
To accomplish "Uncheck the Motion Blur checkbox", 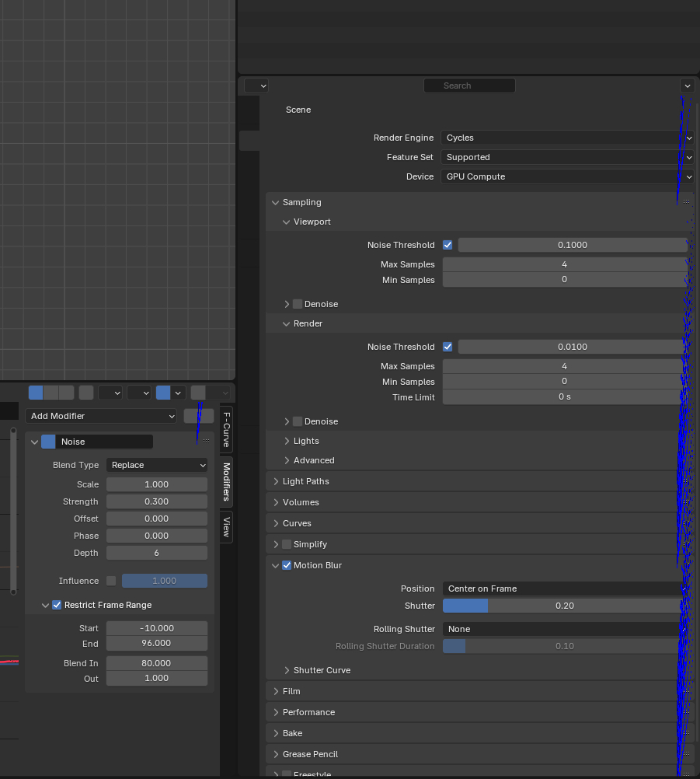I will [287, 565].
